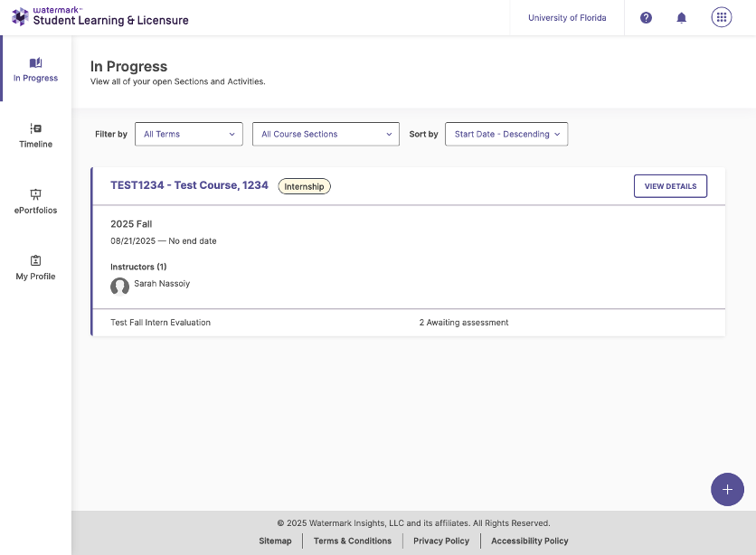756x555 pixels.
Task: Click Sarah Nassoiy's avatar image
Action: pyautogui.click(x=119, y=287)
